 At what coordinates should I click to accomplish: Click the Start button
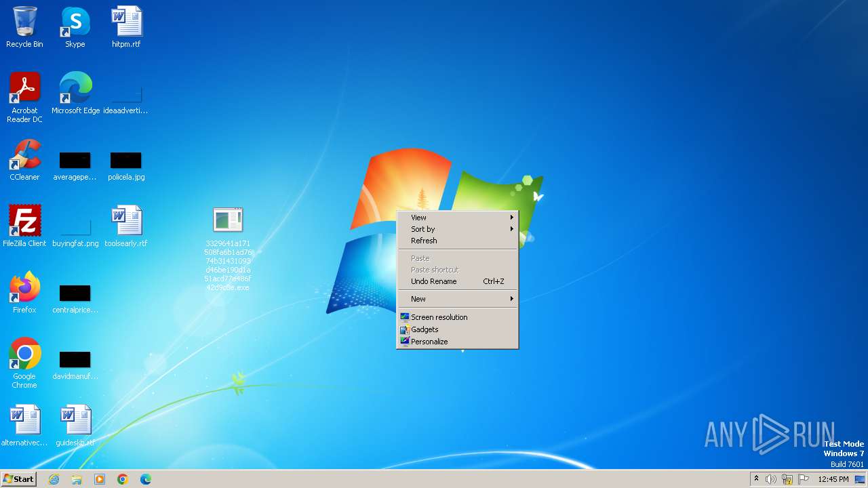19,479
